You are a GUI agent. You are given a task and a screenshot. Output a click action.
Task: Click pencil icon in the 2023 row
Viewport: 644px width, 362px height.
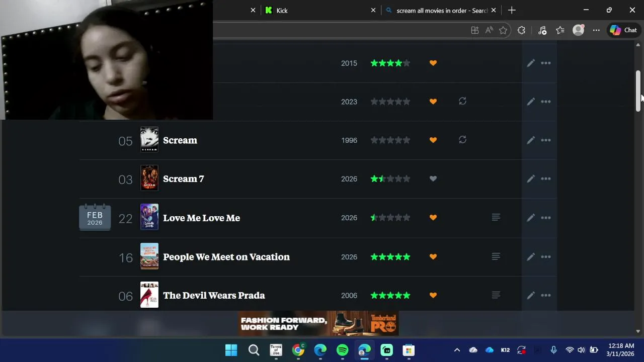coord(531,102)
